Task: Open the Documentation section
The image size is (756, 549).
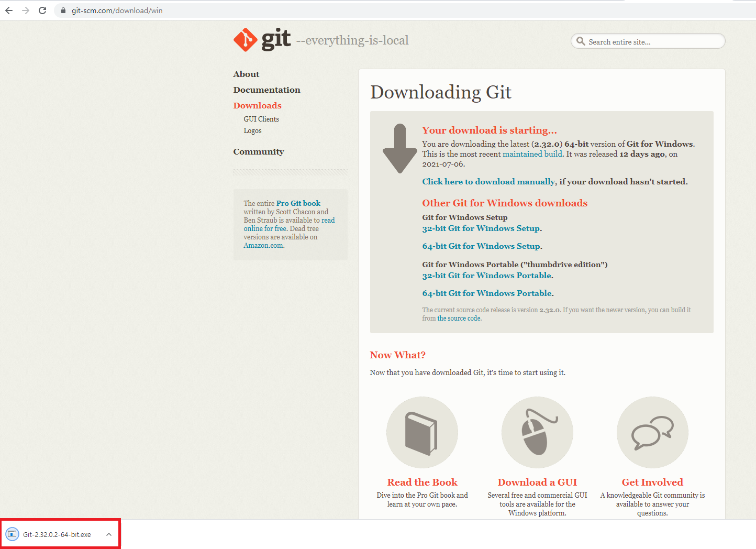Action: (266, 90)
